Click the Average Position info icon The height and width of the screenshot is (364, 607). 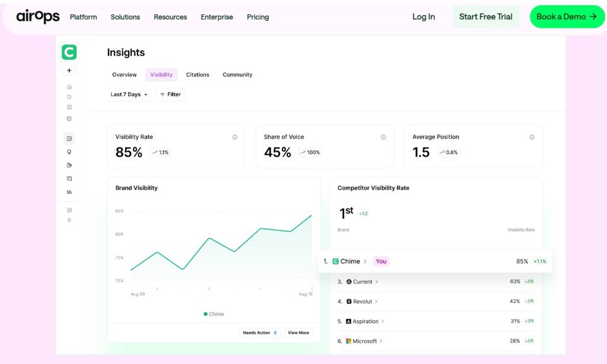point(532,137)
